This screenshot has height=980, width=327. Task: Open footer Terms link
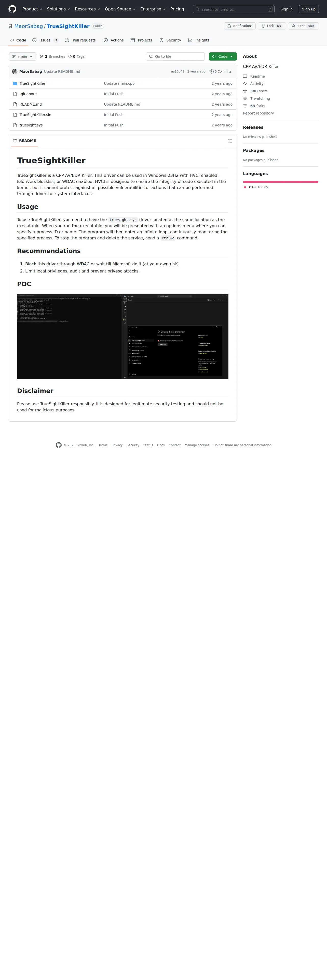click(x=103, y=445)
